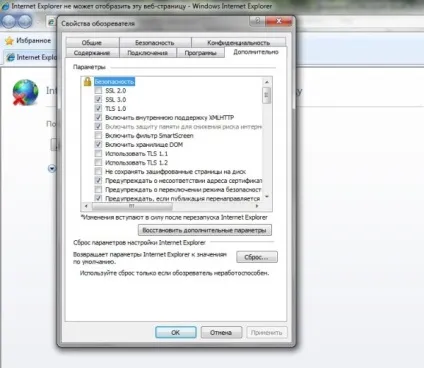This screenshot has height=368, width=424.
Task: Expand the blue chevron on error page
Action: [x=52, y=169]
